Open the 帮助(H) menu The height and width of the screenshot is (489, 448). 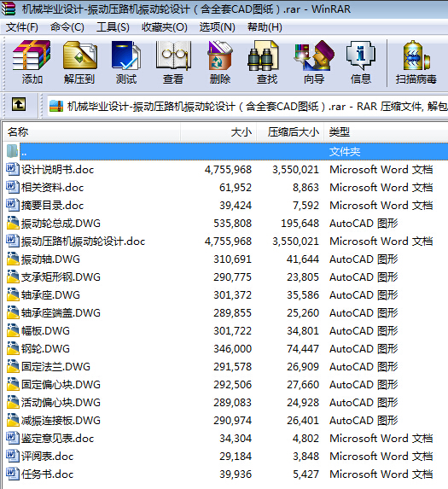[265, 27]
